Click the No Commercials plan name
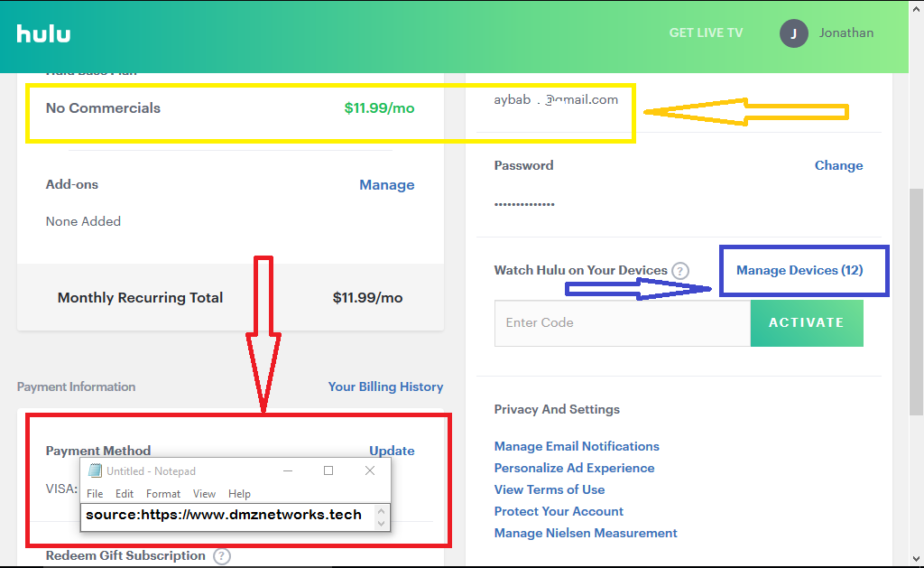 pos(103,108)
